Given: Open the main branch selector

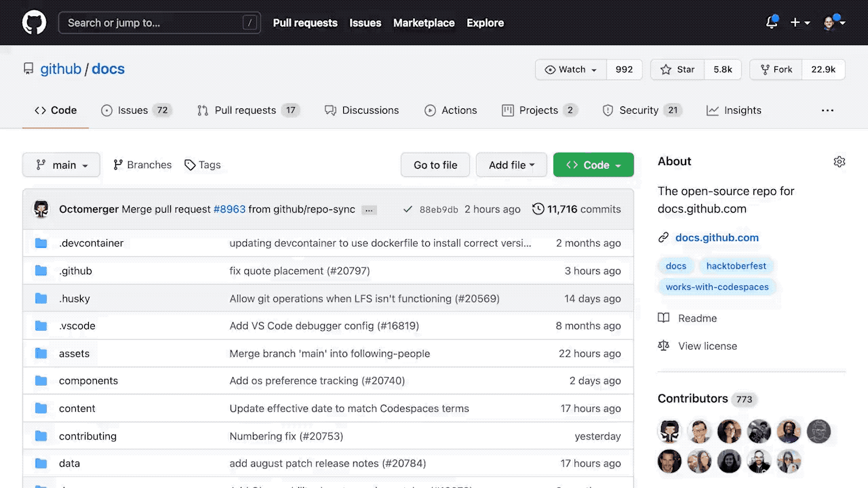Looking at the screenshot, I should 61,165.
